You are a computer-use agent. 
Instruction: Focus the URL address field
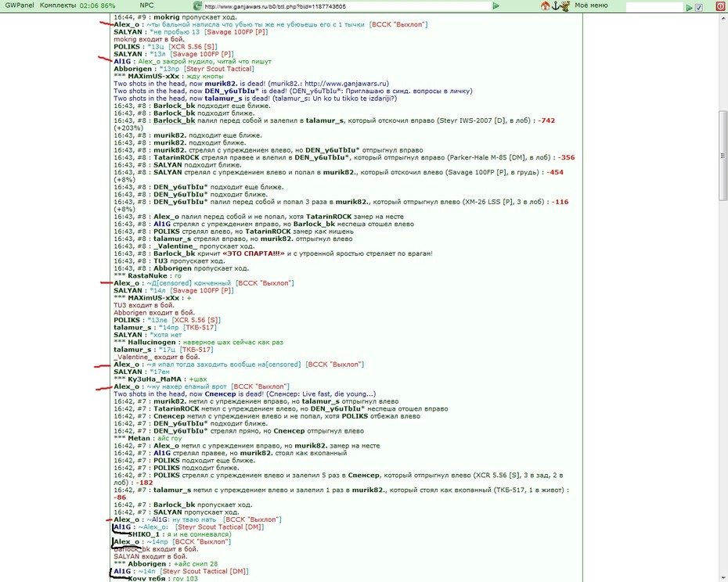coord(347,6)
